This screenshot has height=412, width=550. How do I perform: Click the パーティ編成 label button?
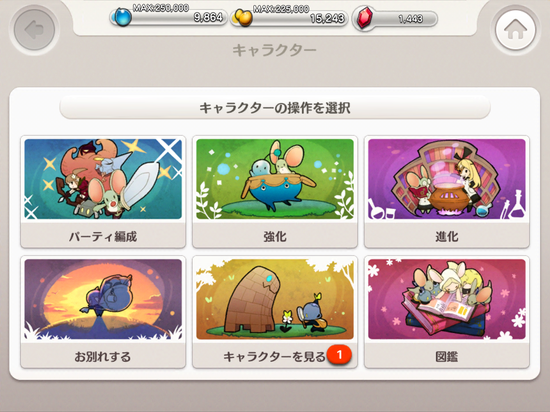(x=103, y=237)
